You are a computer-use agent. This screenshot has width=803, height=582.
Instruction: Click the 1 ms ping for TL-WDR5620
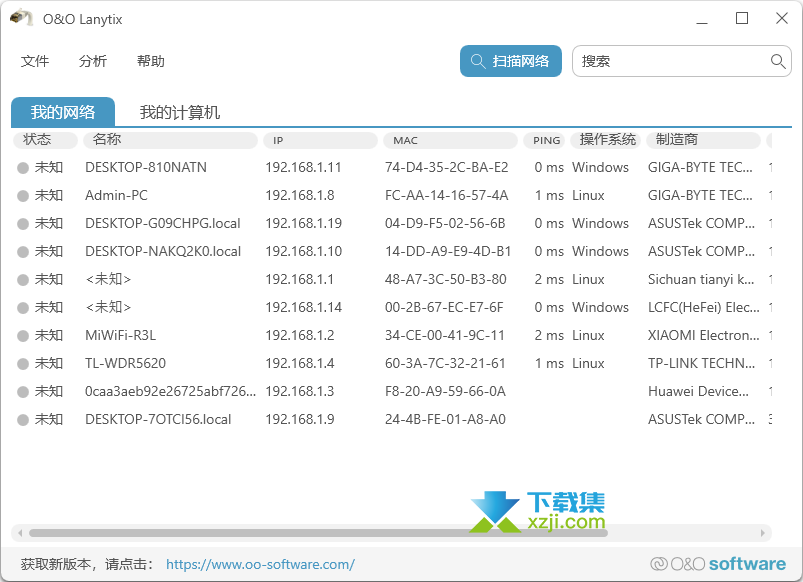pyautogui.click(x=549, y=364)
